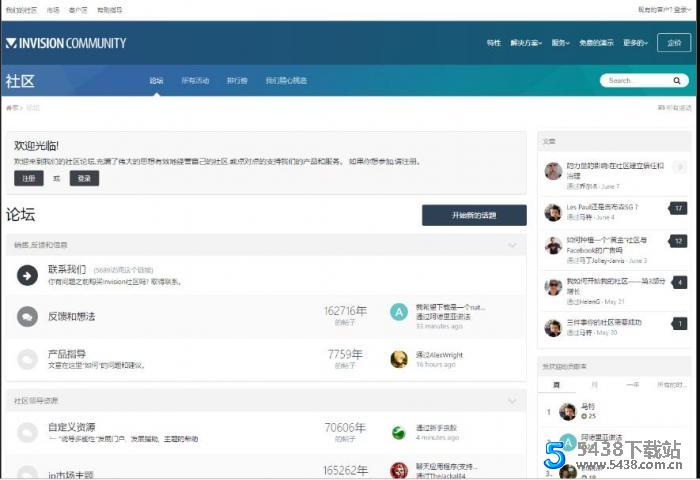This screenshot has width=700, height=480.
Task: Open the latest post link by AlexWright
Action: pos(439,355)
